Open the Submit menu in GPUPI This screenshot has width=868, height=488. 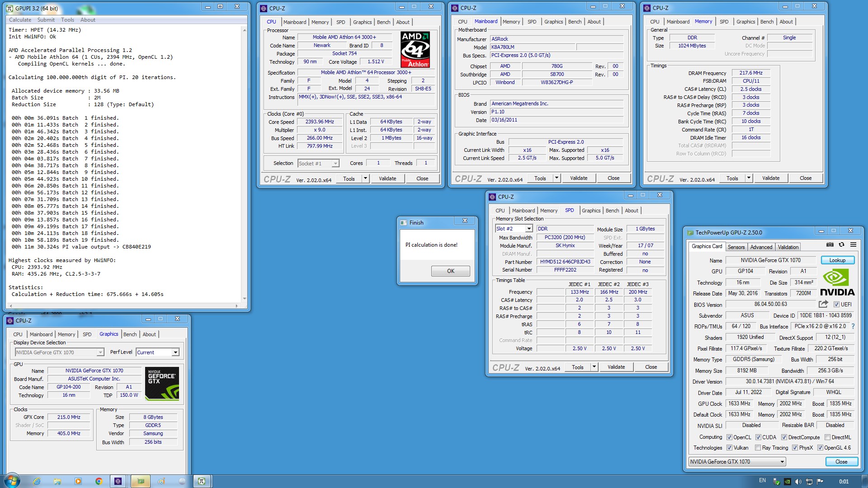46,20
